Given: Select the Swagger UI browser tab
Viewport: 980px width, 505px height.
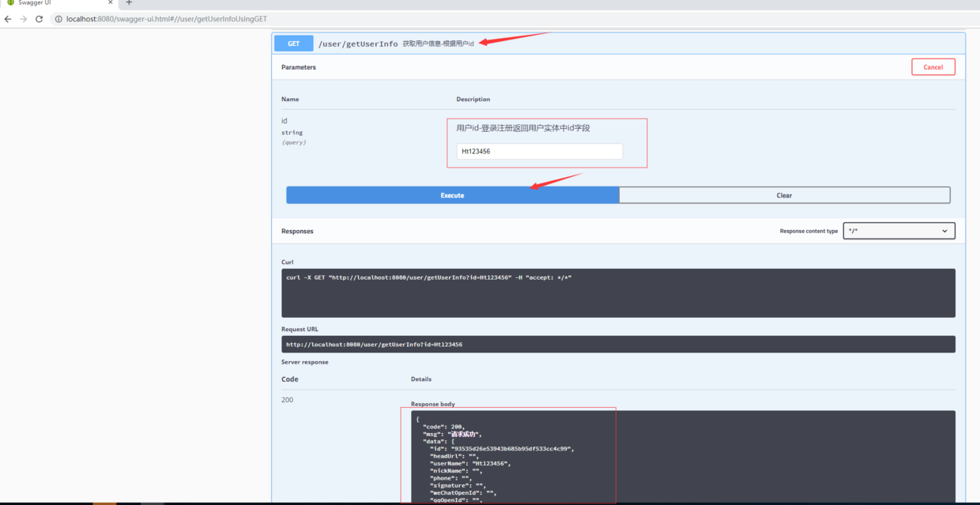Looking at the screenshot, I should 59,3.
